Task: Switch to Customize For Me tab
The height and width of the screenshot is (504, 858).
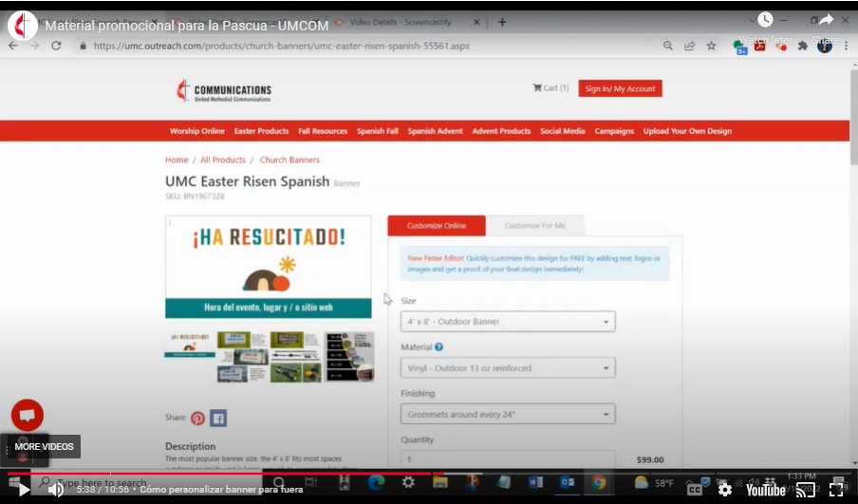Action: coord(534,226)
